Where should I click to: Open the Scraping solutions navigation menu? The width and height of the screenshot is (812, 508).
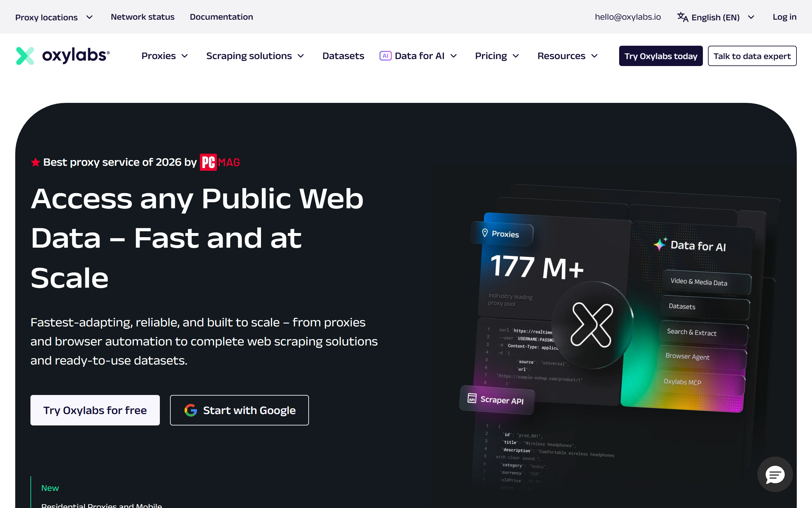255,56
